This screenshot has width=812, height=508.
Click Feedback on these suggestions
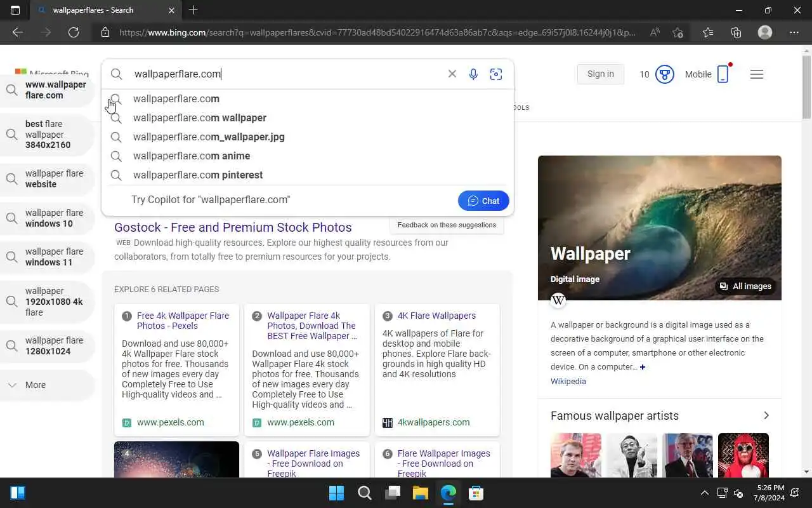tap(447, 225)
